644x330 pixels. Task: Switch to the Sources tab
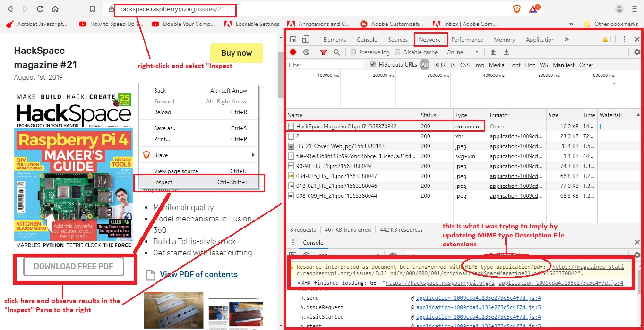398,40
